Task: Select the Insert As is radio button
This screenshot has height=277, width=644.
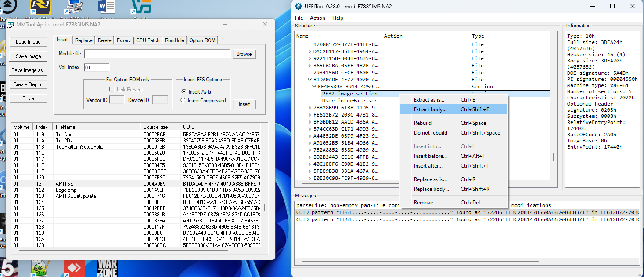Action: point(183,91)
